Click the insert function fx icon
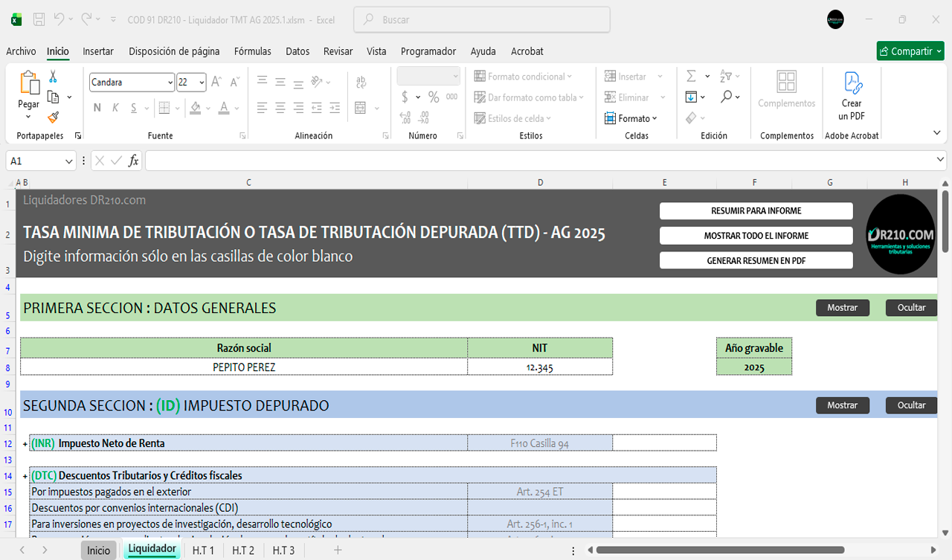This screenshot has height=560, width=952. 134,161
